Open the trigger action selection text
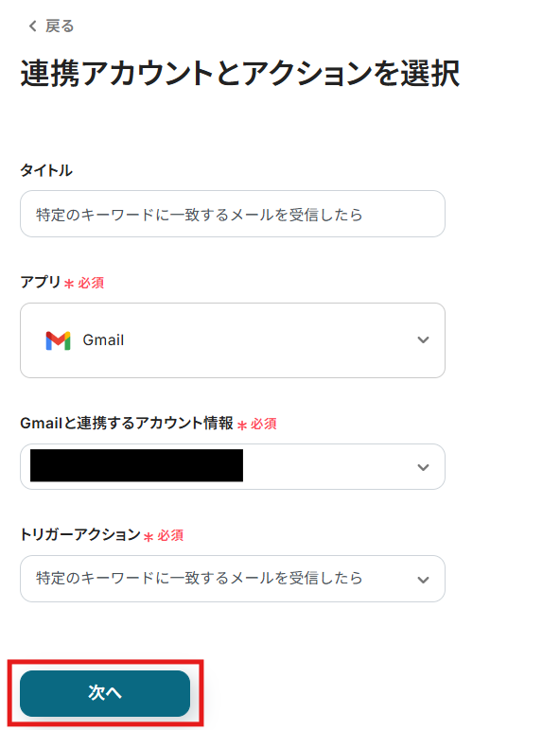560x730 pixels. click(x=200, y=578)
